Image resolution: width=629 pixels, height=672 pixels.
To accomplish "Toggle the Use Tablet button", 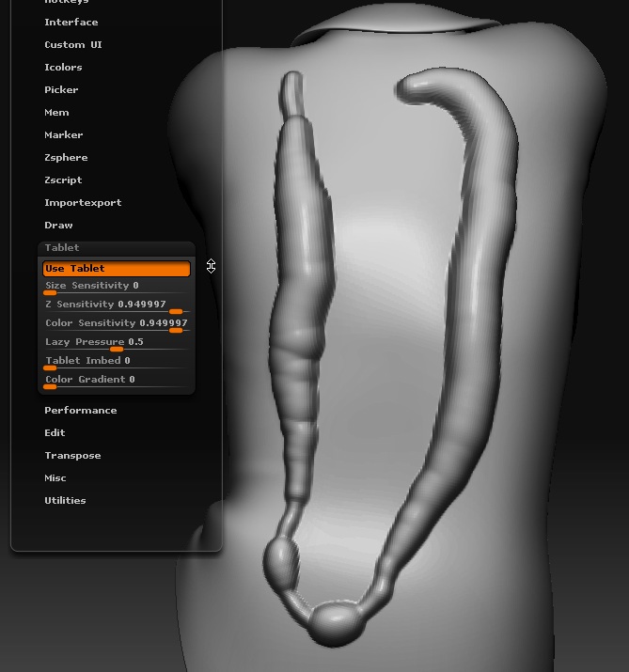I will click(117, 269).
